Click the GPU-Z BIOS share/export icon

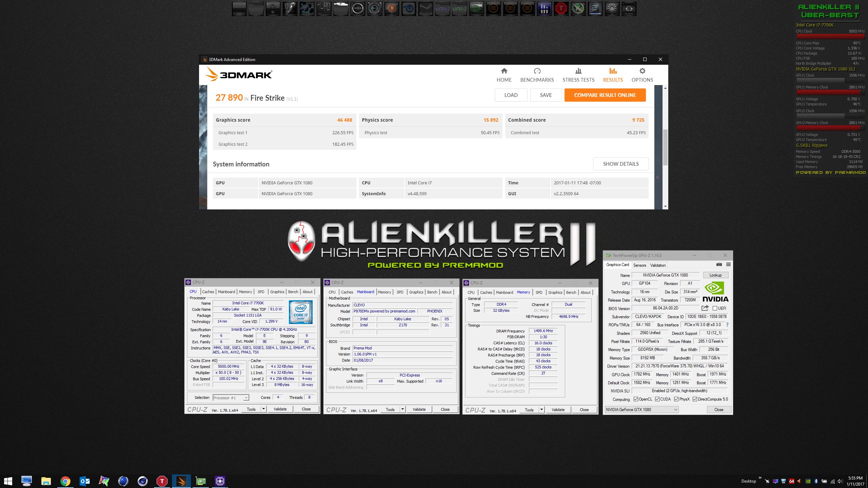[705, 308]
